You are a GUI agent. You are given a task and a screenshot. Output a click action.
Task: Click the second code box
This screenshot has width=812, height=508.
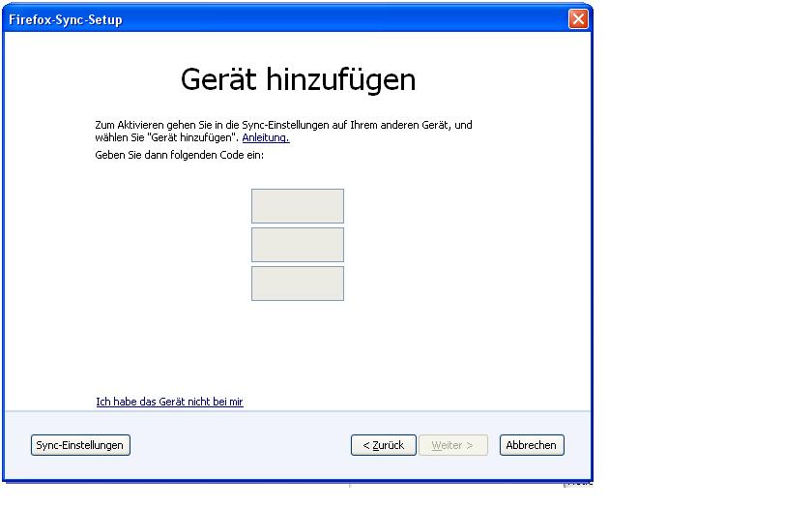tap(298, 245)
